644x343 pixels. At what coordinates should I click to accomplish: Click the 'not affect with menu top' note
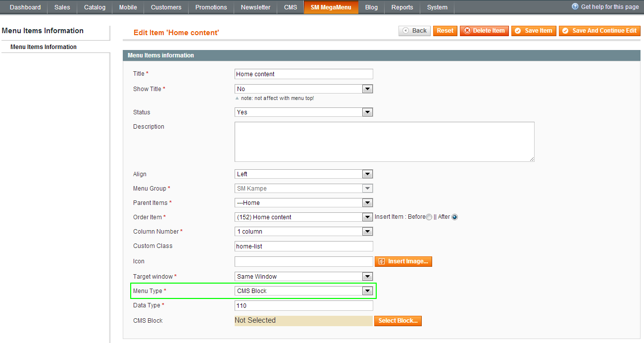[x=278, y=98]
